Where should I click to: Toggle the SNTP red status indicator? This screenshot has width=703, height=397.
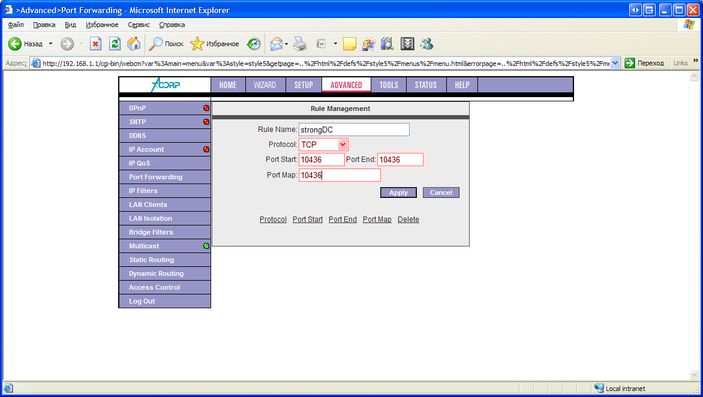click(206, 122)
